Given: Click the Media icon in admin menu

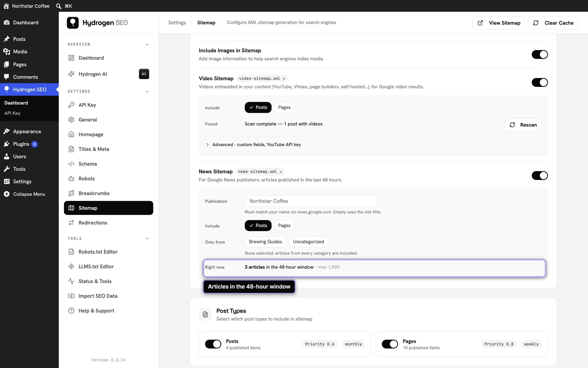Looking at the screenshot, I should [7, 52].
